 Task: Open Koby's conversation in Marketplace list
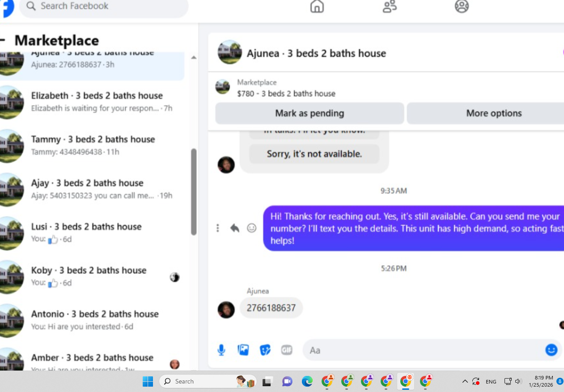[x=92, y=277]
